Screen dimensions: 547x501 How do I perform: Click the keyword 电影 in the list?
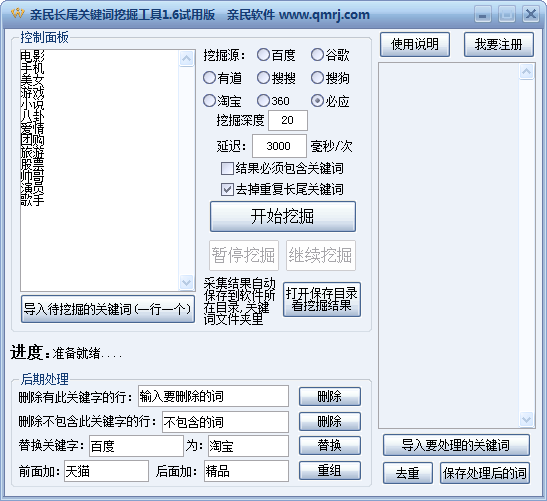32,56
